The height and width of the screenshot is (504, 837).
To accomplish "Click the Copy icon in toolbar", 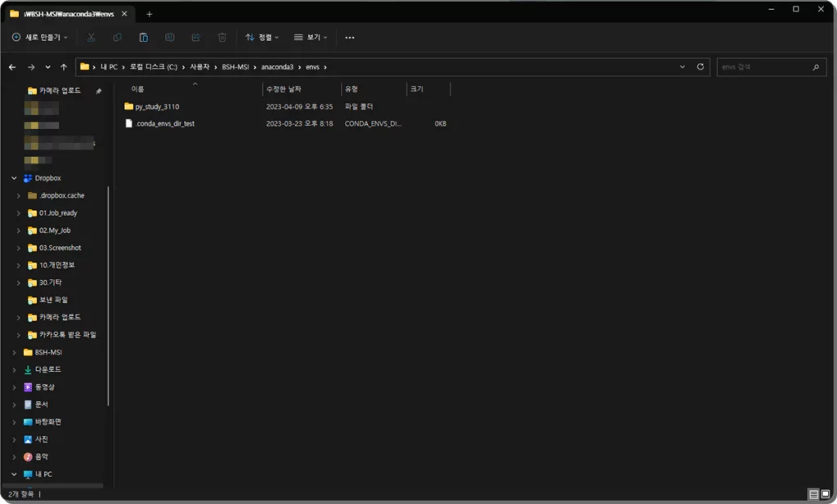I will point(118,38).
